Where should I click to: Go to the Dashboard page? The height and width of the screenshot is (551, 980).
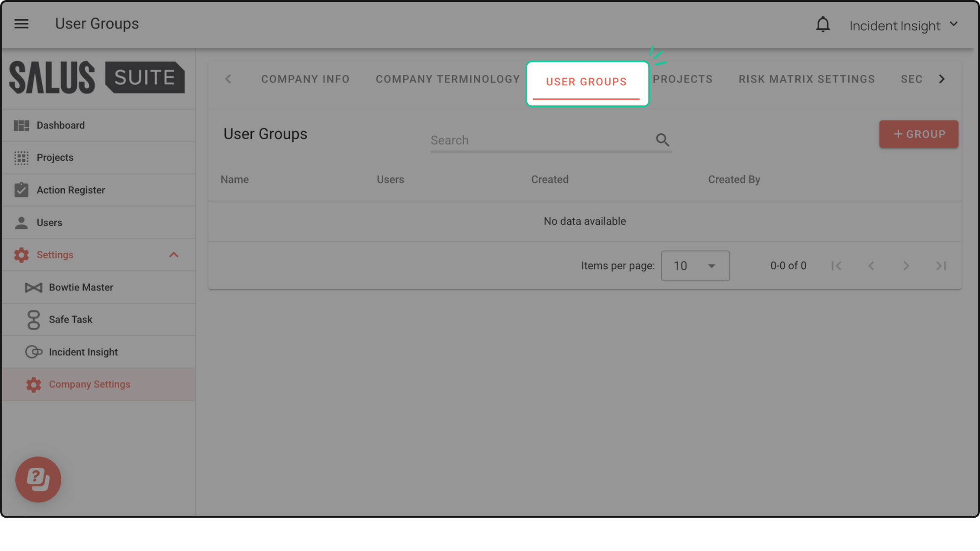coord(60,125)
